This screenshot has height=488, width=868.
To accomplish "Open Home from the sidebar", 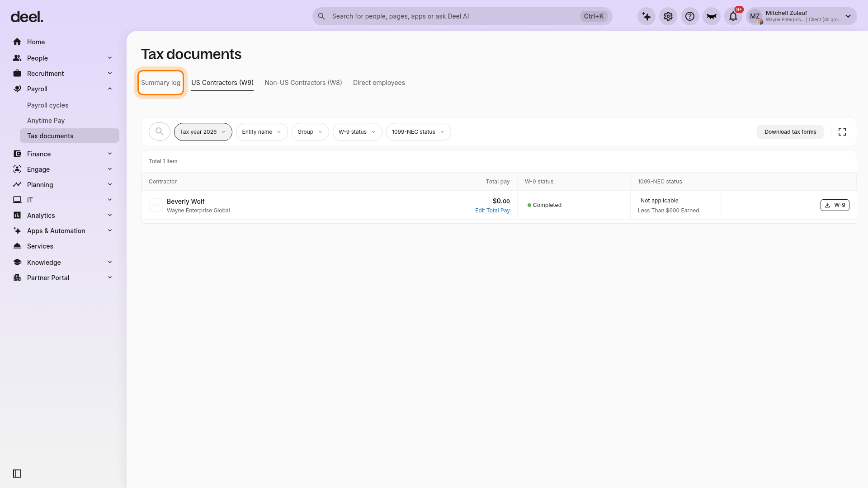I will [x=36, y=42].
